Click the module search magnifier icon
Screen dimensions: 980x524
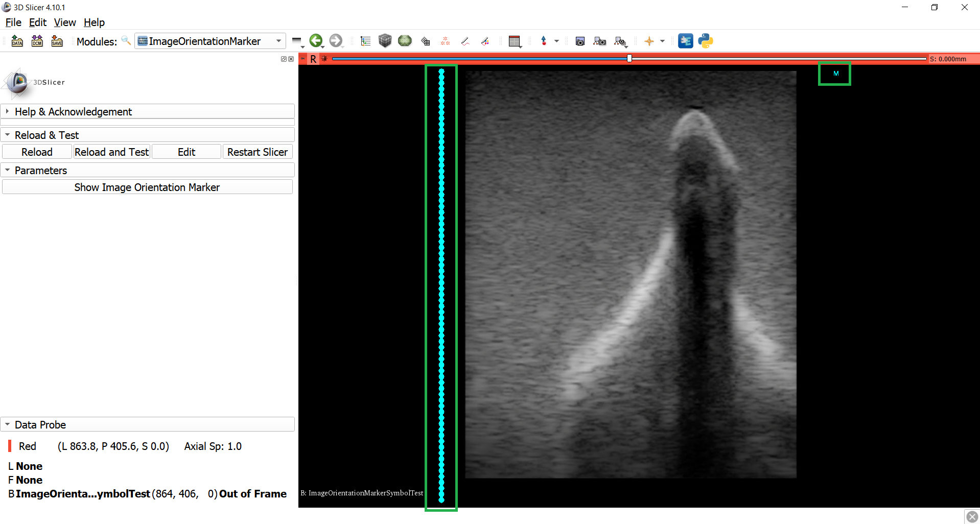[x=126, y=41]
